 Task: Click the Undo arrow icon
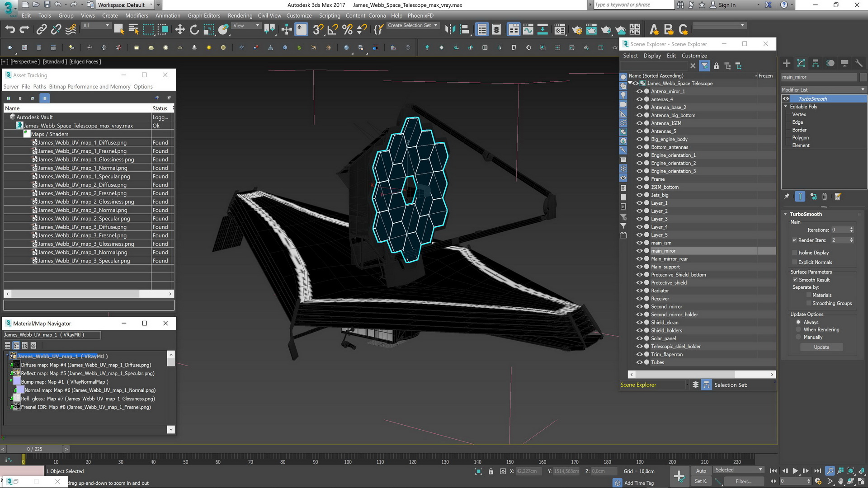coord(10,30)
